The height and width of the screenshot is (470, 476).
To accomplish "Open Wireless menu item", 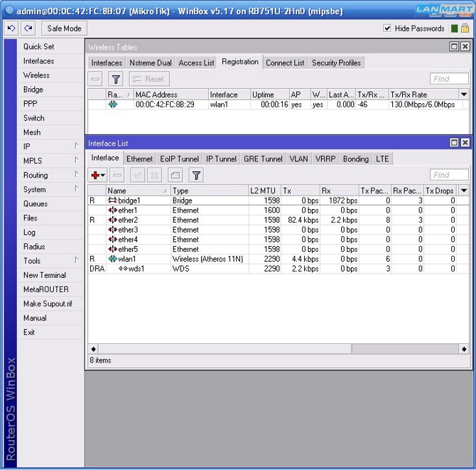I will (x=50, y=75).
